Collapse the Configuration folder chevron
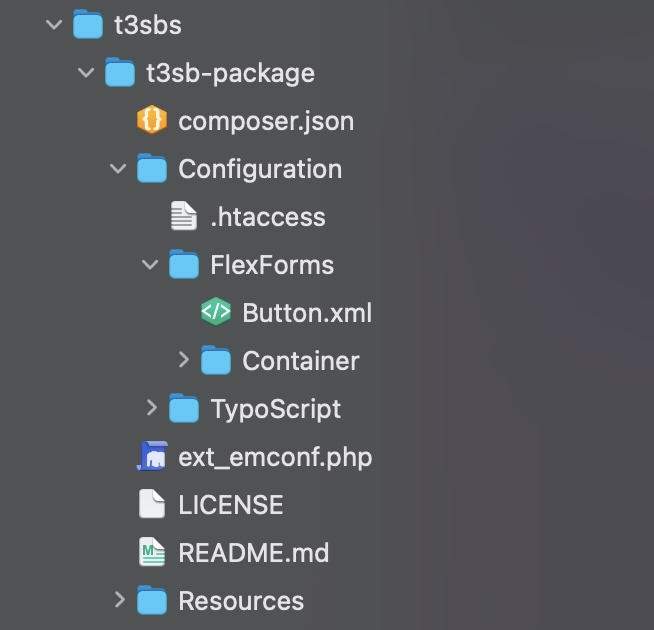 tap(118, 169)
